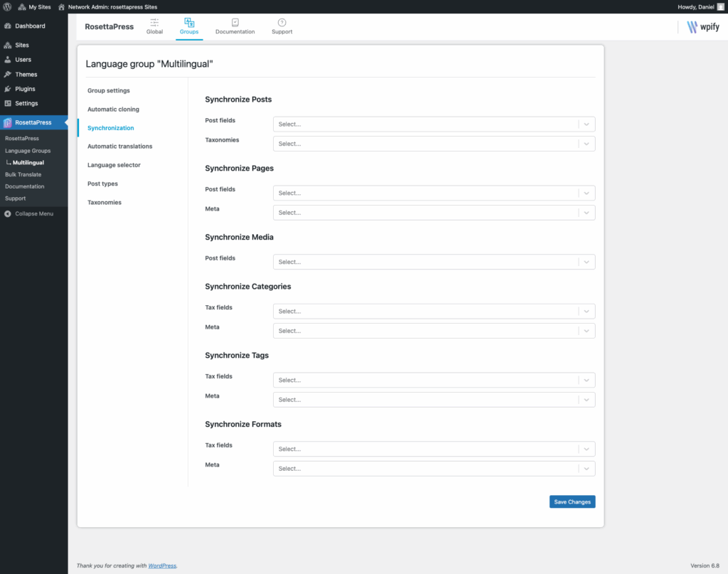The width and height of the screenshot is (728, 574).
Task: Open the Global settings icon tab
Action: tap(154, 23)
